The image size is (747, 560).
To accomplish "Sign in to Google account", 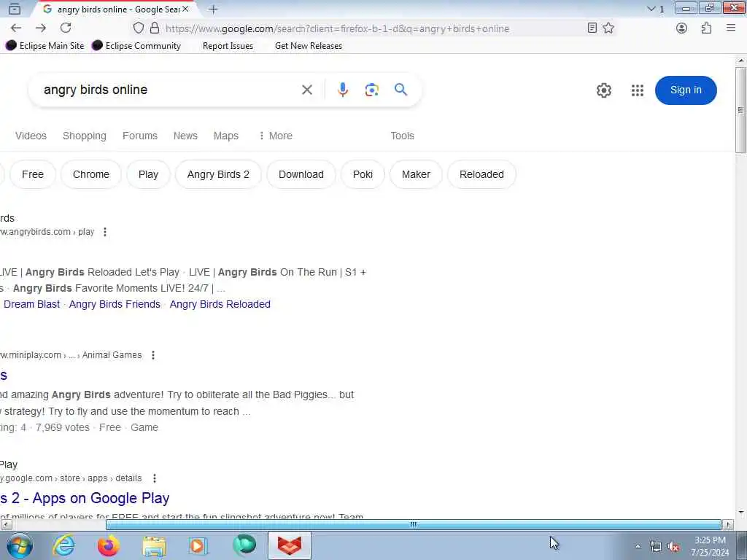I will pyautogui.click(x=686, y=90).
